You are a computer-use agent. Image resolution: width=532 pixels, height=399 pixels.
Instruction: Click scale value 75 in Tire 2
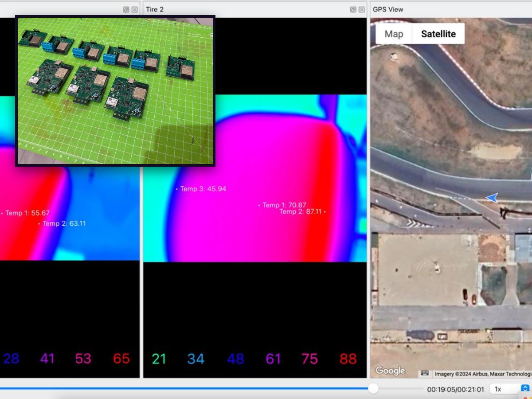(x=309, y=359)
